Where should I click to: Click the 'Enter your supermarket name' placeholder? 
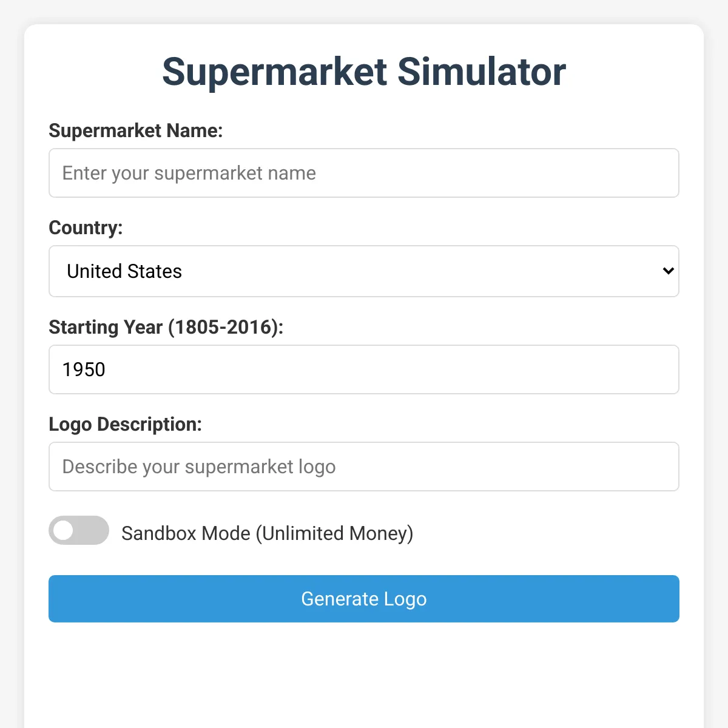[x=189, y=173]
